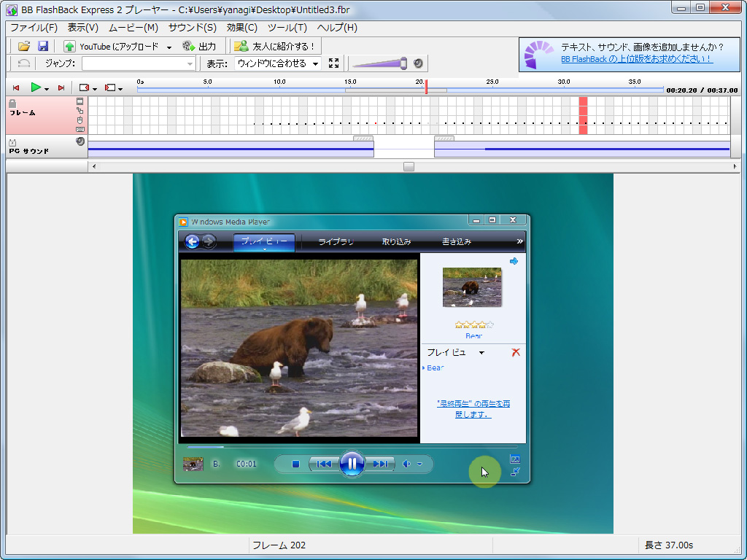Jump to the last frame with the red forward icon
The width and height of the screenshot is (747, 560).
click(x=61, y=87)
